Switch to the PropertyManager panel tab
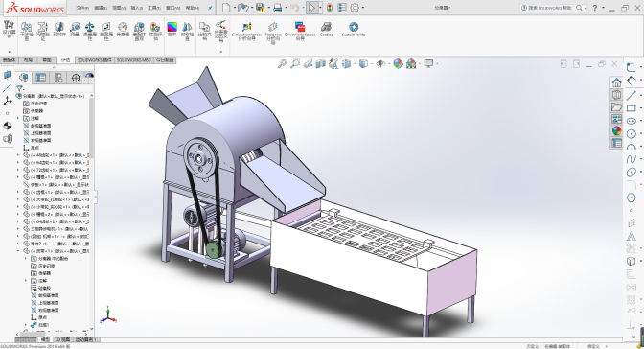 click(40, 78)
